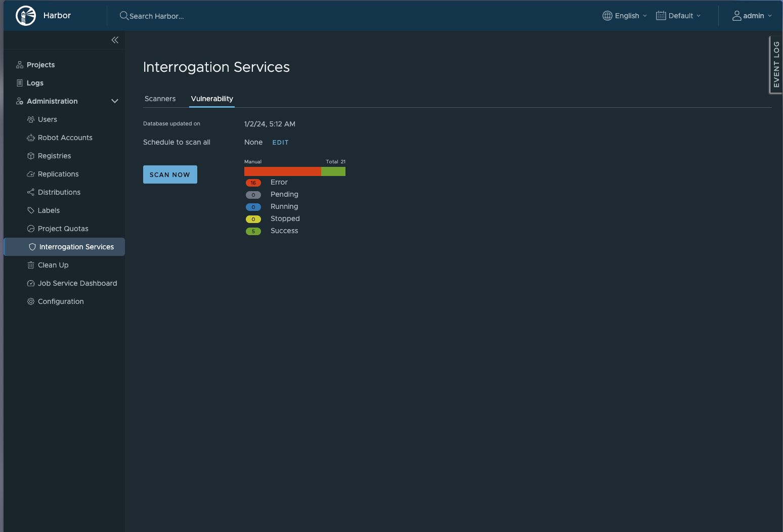Click the gray Pending count badge
Viewport: 783px width, 532px height.
[x=253, y=195]
